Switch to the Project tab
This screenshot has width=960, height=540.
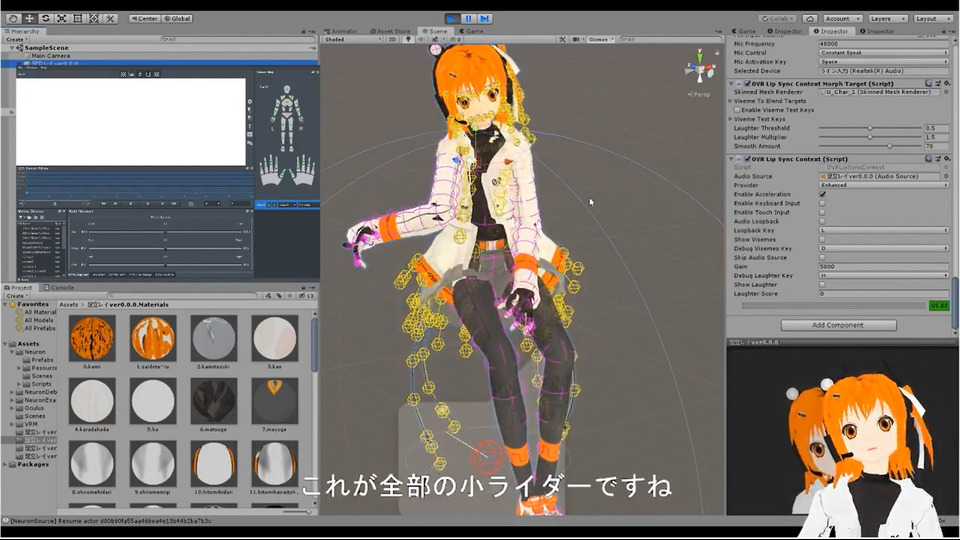click(18, 287)
